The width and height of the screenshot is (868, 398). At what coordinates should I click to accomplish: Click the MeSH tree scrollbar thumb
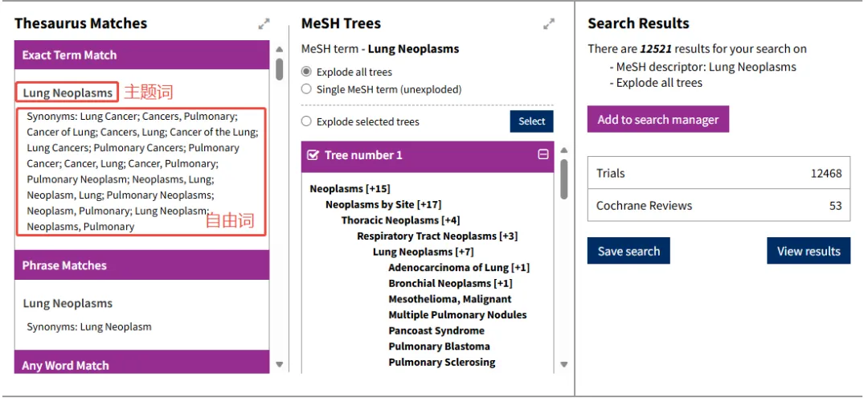pyautogui.click(x=563, y=178)
